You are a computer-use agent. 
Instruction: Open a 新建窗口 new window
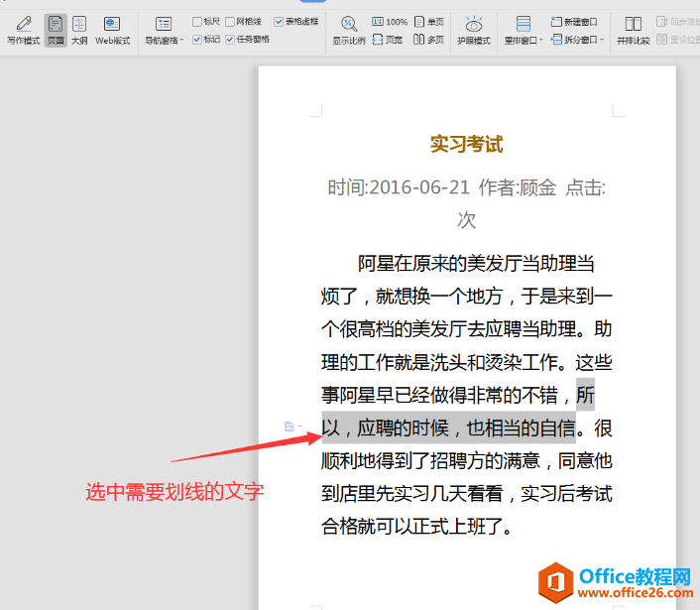tap(574, 22)
